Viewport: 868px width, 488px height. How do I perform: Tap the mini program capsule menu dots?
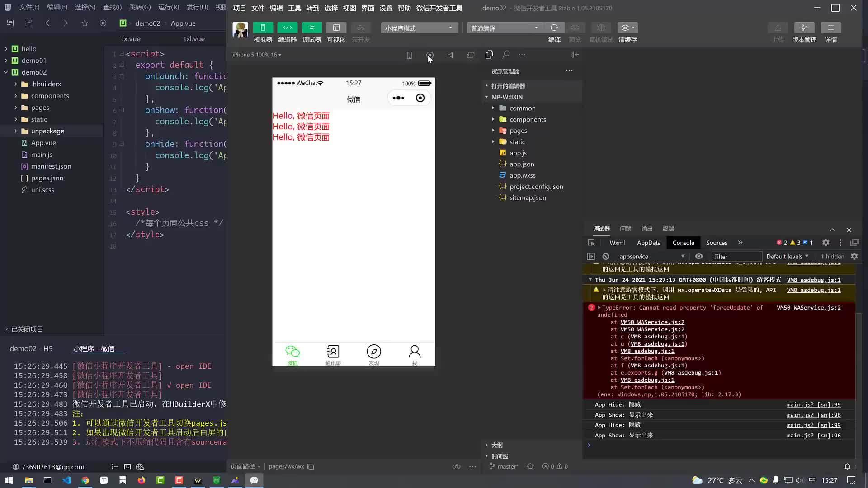coord(398,98)
